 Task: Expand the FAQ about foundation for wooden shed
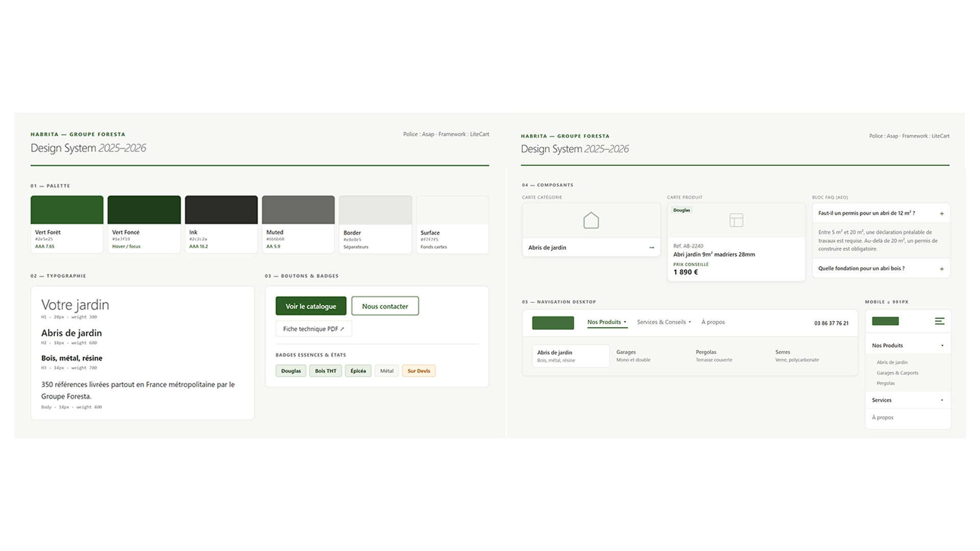tap(881, 268)
